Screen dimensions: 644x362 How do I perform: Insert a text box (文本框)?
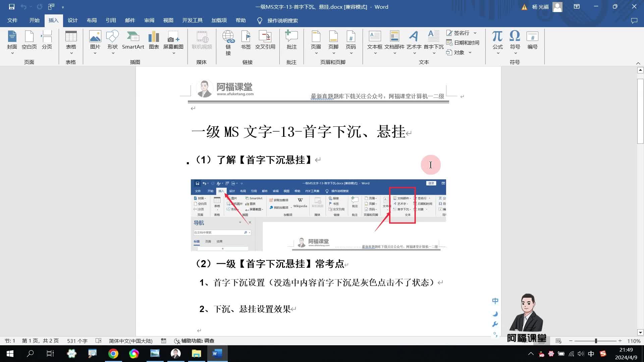[x=375, y=43]
